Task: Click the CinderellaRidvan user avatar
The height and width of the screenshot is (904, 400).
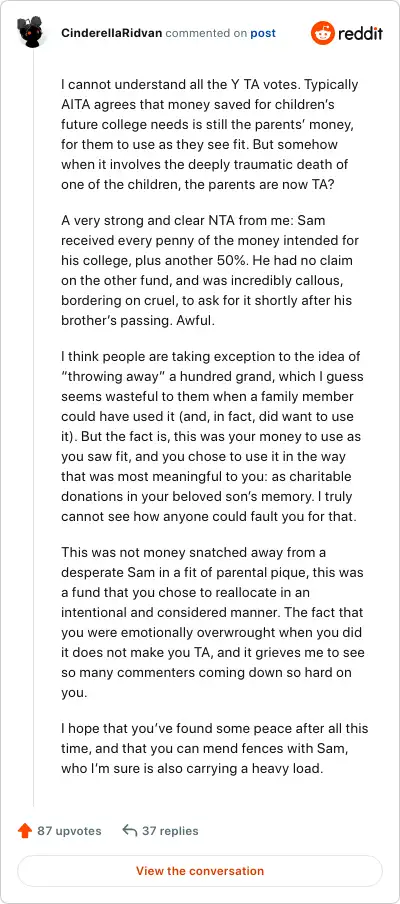Action: pos(32,32)
